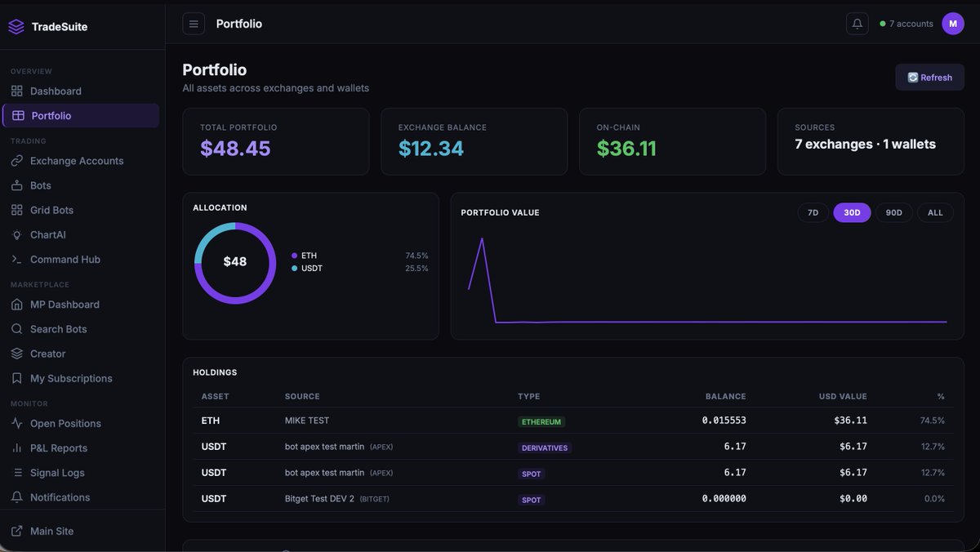Screen dimensions: 980x552
Task: Go to MP Dashboard
Action: click(x=81, y=305)
